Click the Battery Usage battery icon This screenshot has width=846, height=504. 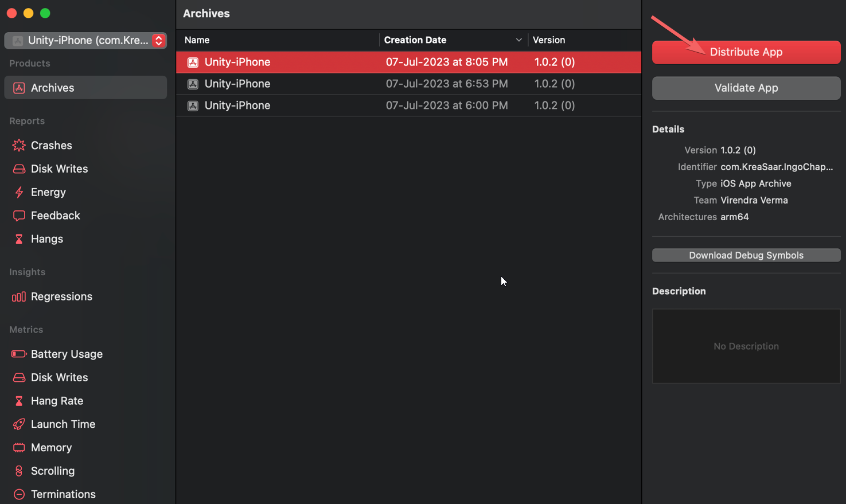point(19,354)
